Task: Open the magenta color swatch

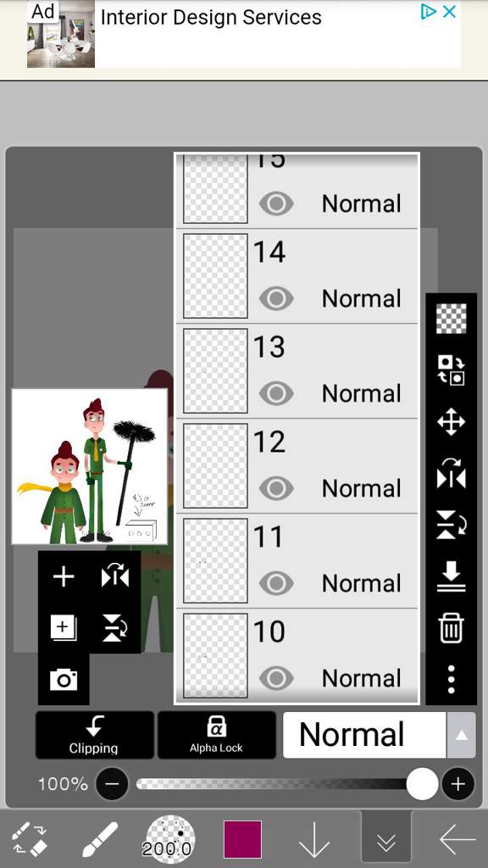Action: click(x=242, y=839)
